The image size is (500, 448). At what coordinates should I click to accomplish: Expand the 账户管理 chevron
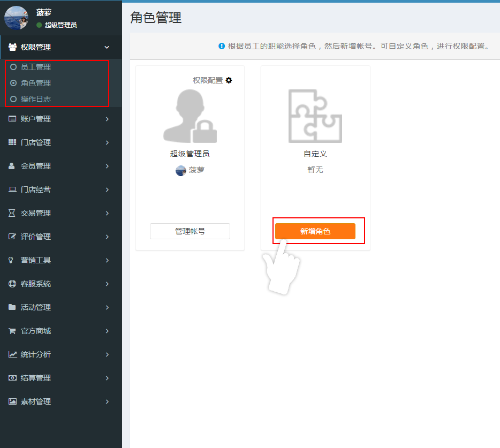click(107, 119)
